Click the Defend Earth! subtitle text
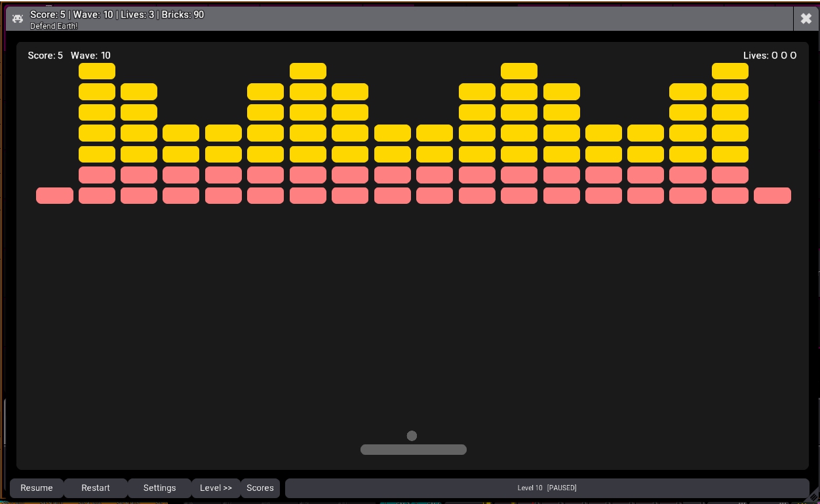The image size is (820, 504). 54,26
